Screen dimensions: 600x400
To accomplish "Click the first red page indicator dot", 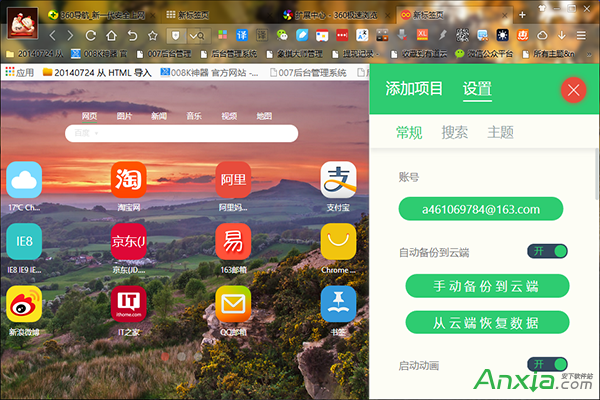I will [165, 356].
